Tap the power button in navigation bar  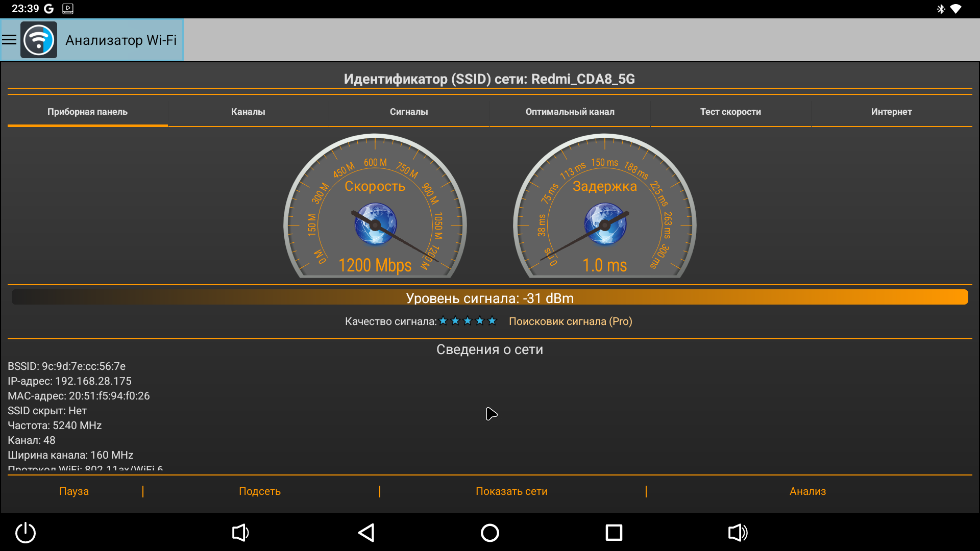coord(26,533)
